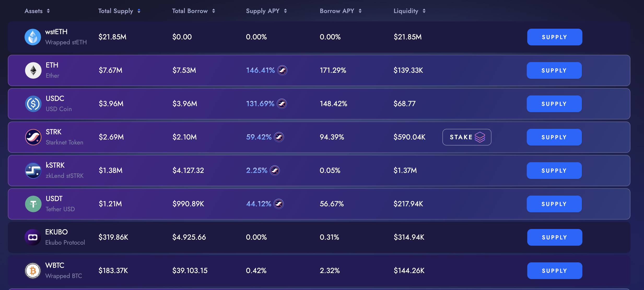
Task: Click the STRK total supply $2.69M
Action: tap(111, 137)
